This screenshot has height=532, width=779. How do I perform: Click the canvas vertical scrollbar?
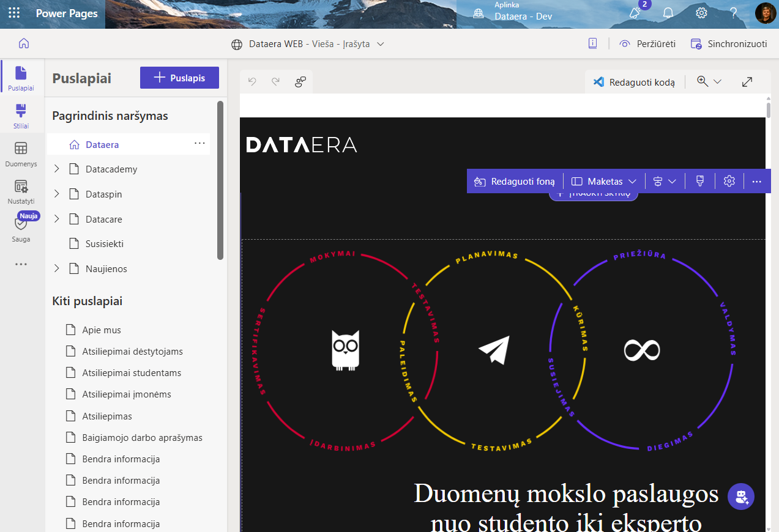(x=769, y=111)
